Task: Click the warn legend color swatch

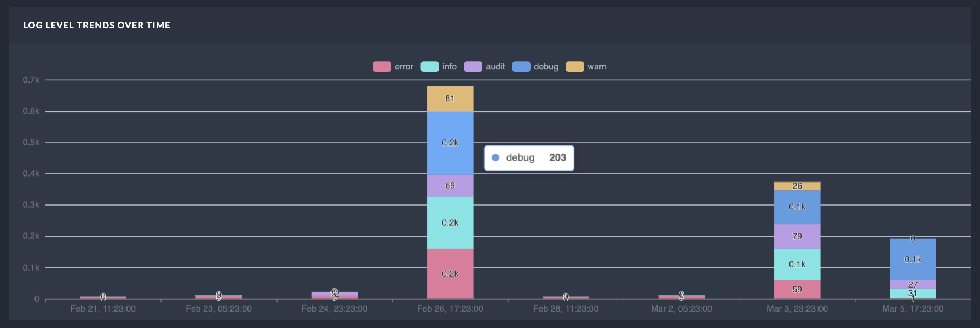Action: [574, 67]
